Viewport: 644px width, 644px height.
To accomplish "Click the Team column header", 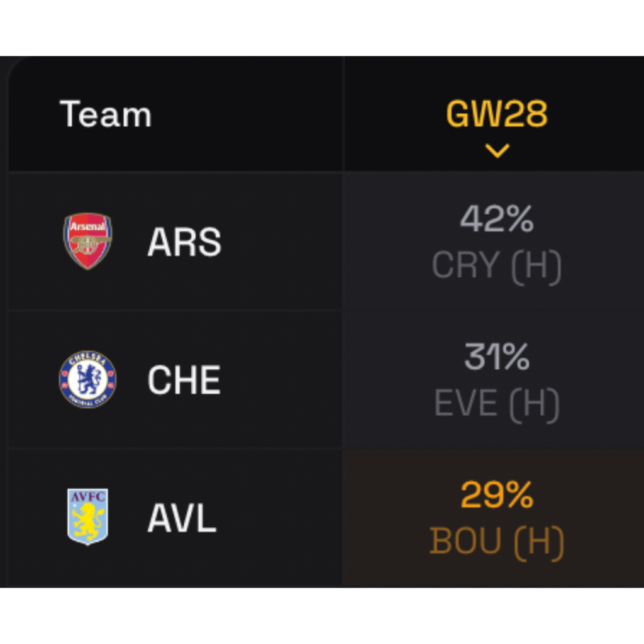I will [x=105, y=114].
